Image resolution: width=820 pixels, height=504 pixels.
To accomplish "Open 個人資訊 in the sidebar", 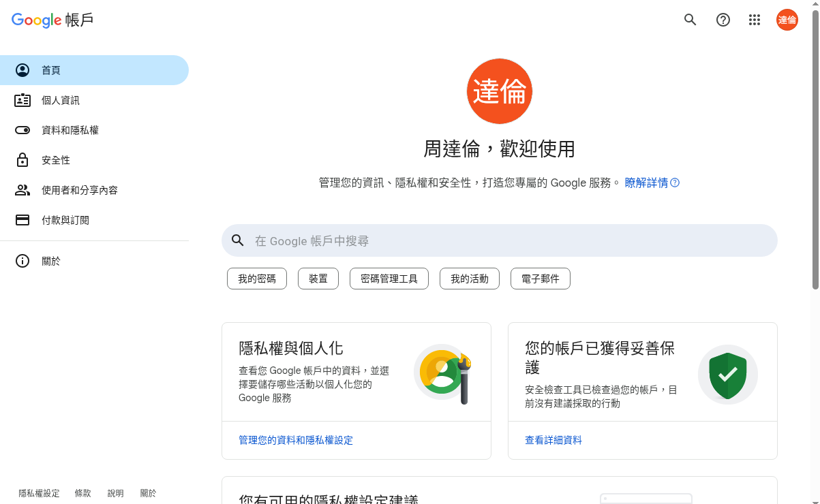I will pos(94,100).
